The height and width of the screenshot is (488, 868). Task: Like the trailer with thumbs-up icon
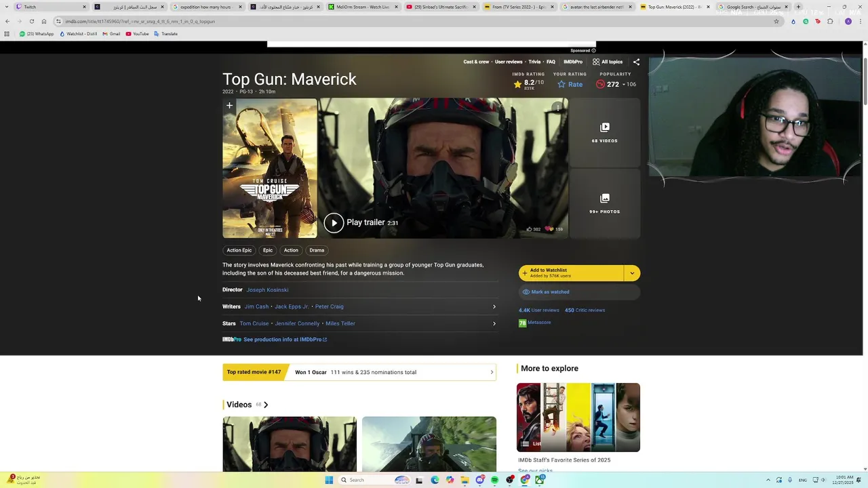(529, 229)
